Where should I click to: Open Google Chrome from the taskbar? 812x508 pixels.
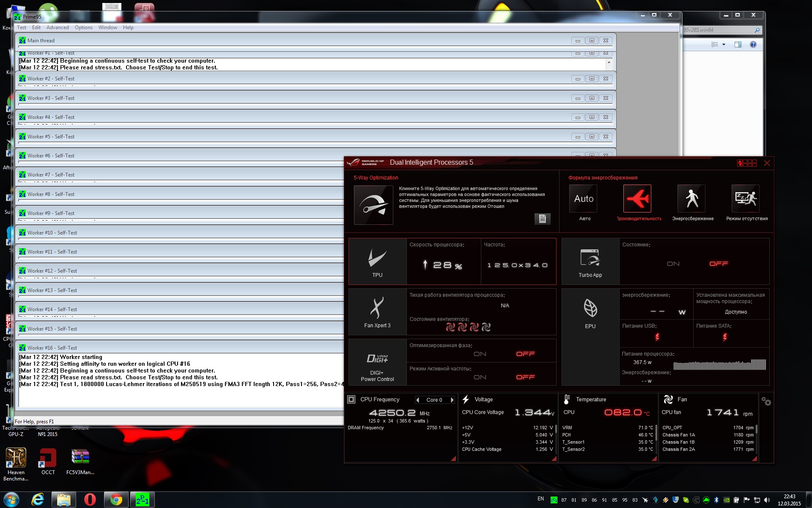click(x=116, y=500)
